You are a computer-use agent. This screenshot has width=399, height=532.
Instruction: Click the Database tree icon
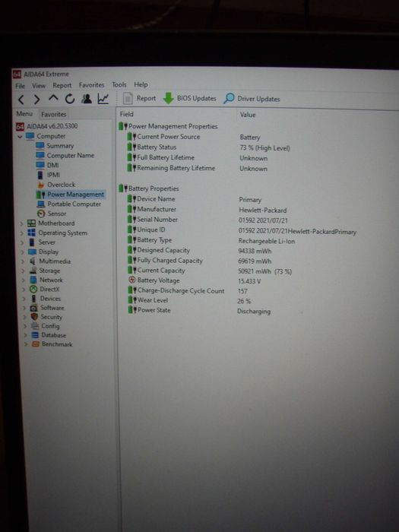point(35,335)
